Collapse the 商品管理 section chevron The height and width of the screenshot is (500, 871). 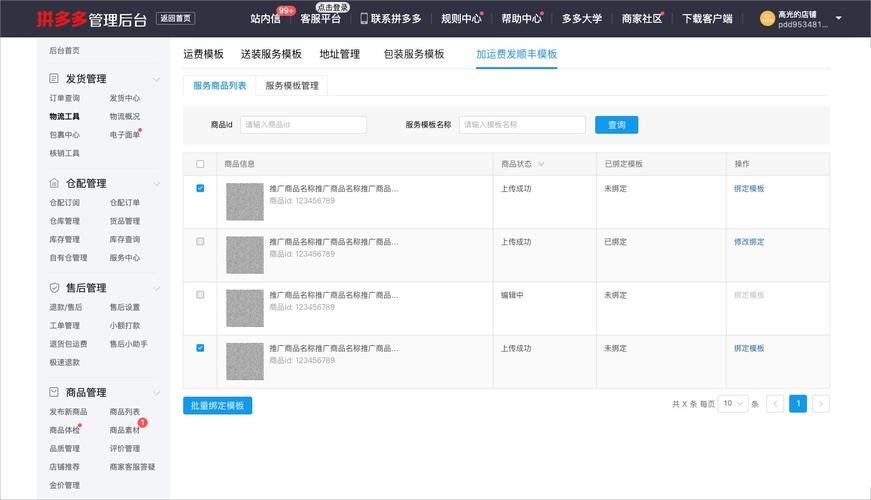click(157, 393)
